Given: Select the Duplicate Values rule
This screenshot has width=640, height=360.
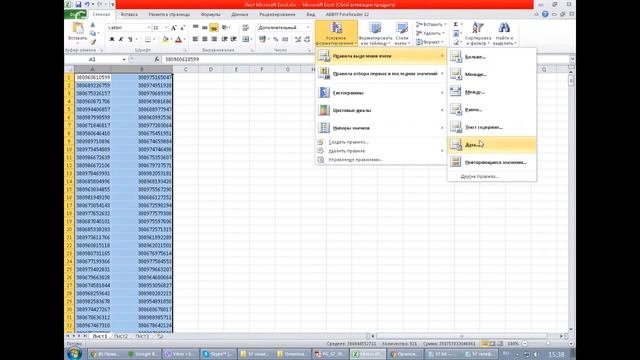Looking at the screenshot, I should click(492, 162).
